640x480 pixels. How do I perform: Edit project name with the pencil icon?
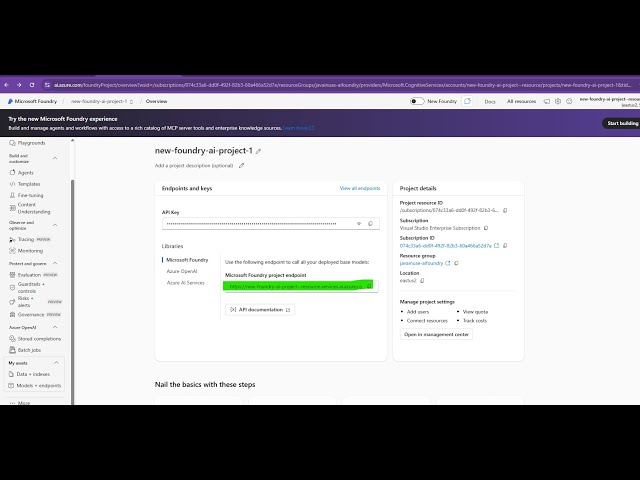(x=258, y=151)
